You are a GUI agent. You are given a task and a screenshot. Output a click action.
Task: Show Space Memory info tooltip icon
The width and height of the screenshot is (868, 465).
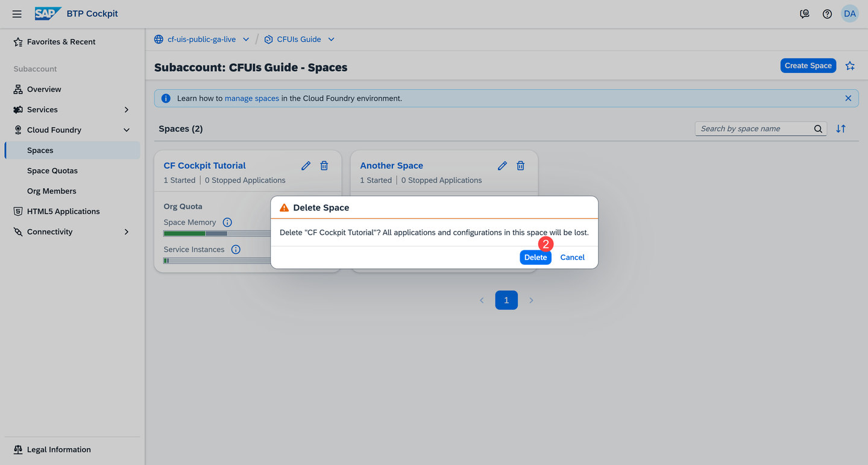pyautogui.click(x=227, y=223)
